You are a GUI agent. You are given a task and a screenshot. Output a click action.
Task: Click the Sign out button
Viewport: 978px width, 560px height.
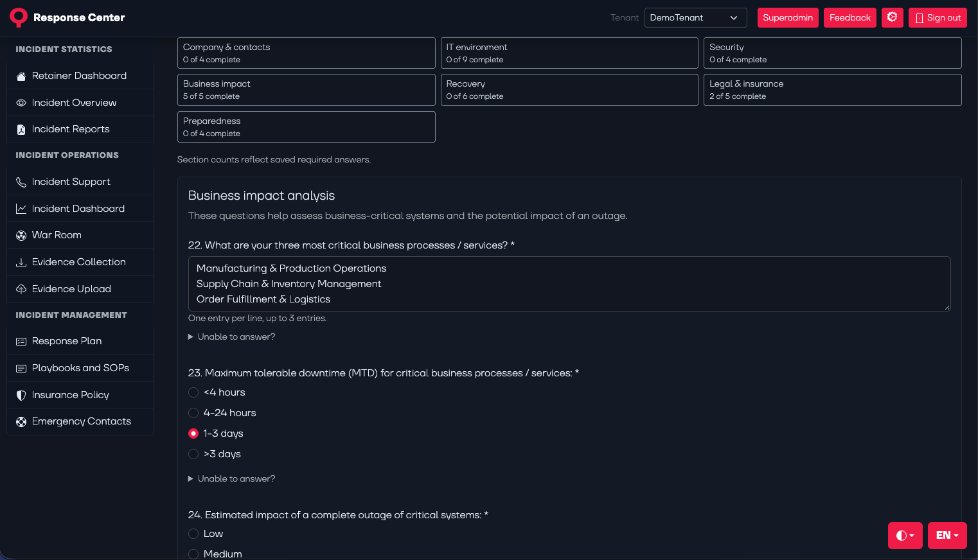point(938,17)
